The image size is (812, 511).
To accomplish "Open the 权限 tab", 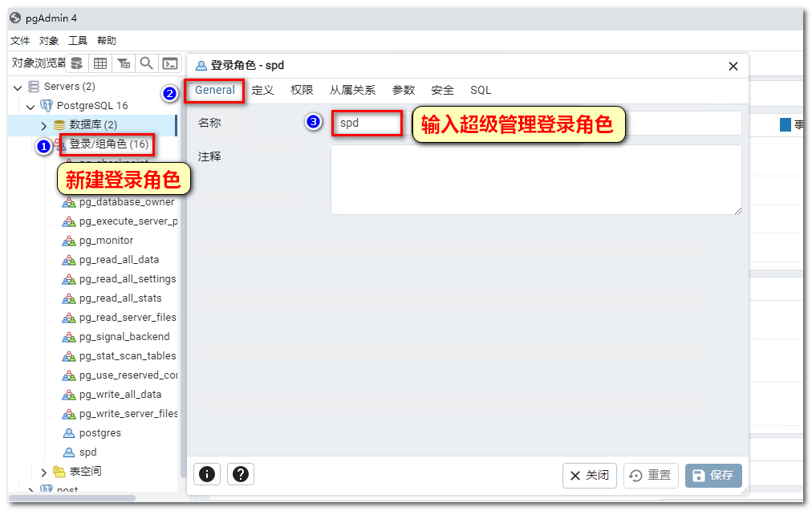I will pyautogui.click(x=302, y=91).
